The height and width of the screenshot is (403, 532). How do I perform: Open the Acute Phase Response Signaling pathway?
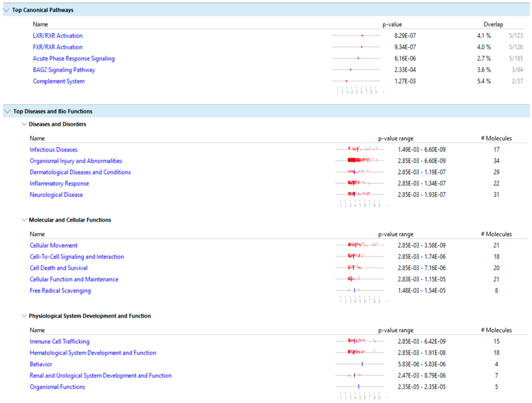point(74,58)
